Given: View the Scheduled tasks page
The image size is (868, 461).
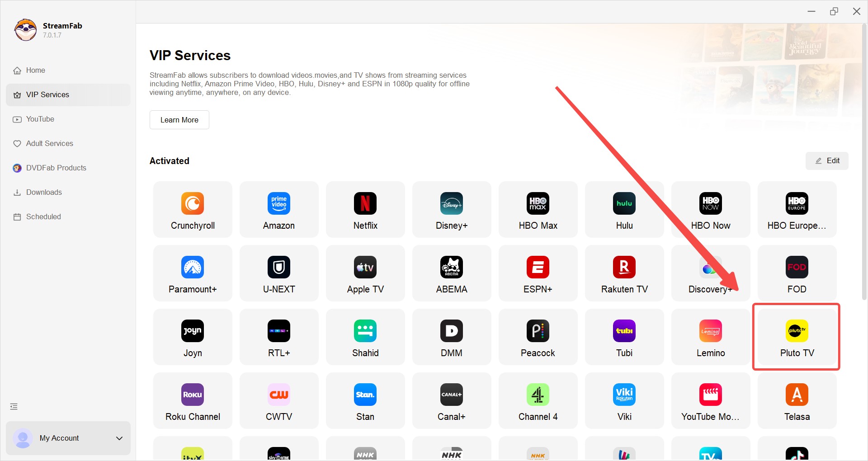Looking at the screenshot, I should click(43, 216).
